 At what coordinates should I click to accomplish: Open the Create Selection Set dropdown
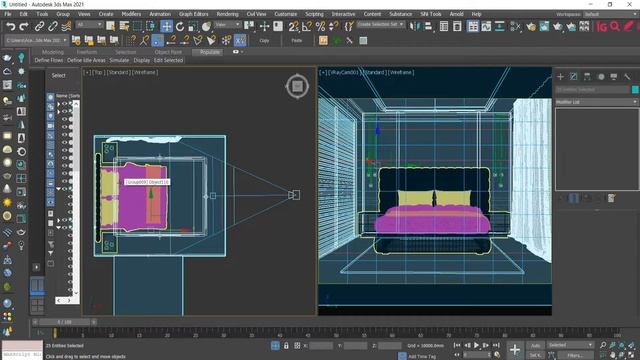point(380,24)
